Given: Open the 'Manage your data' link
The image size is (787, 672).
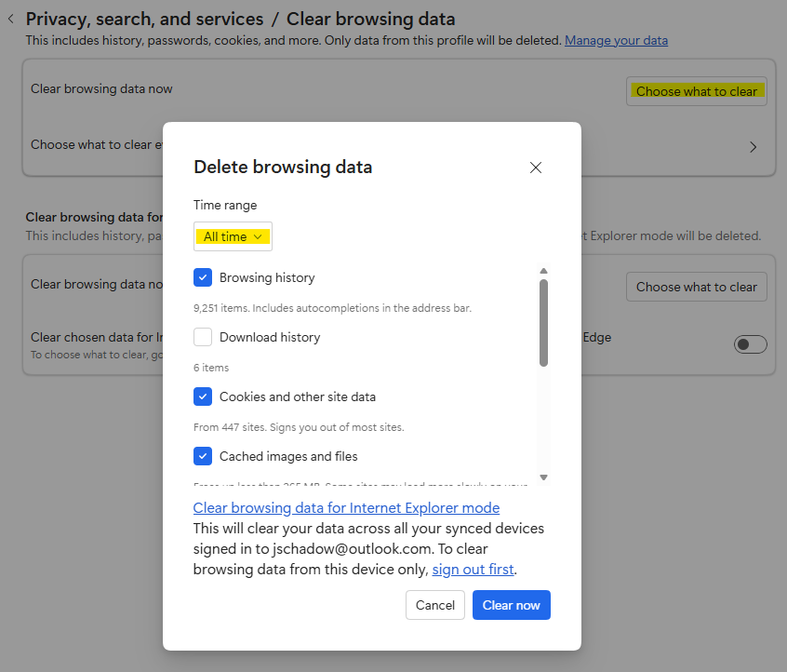Looking at the screenshot, I should (616, 41).
